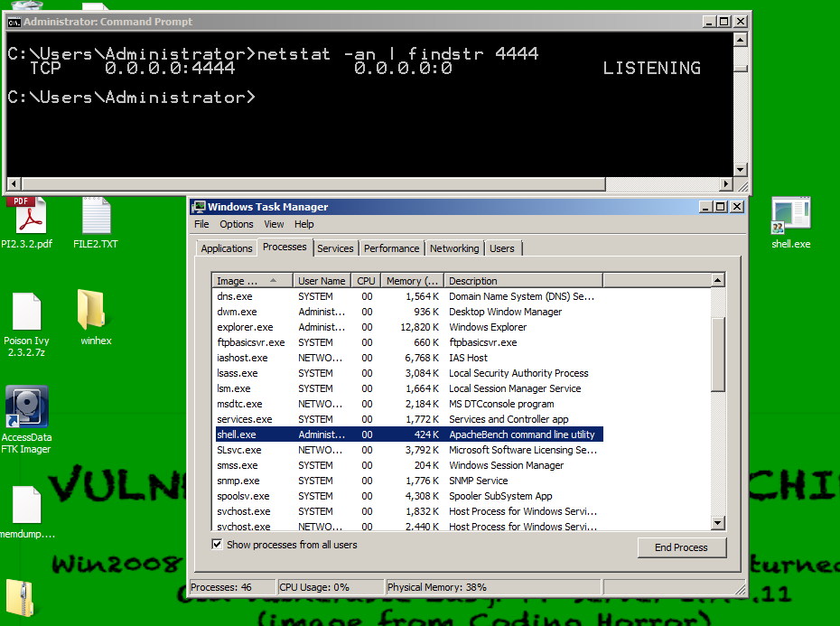
Task: Sort processes by Memory column header
Action: [413, 281]
